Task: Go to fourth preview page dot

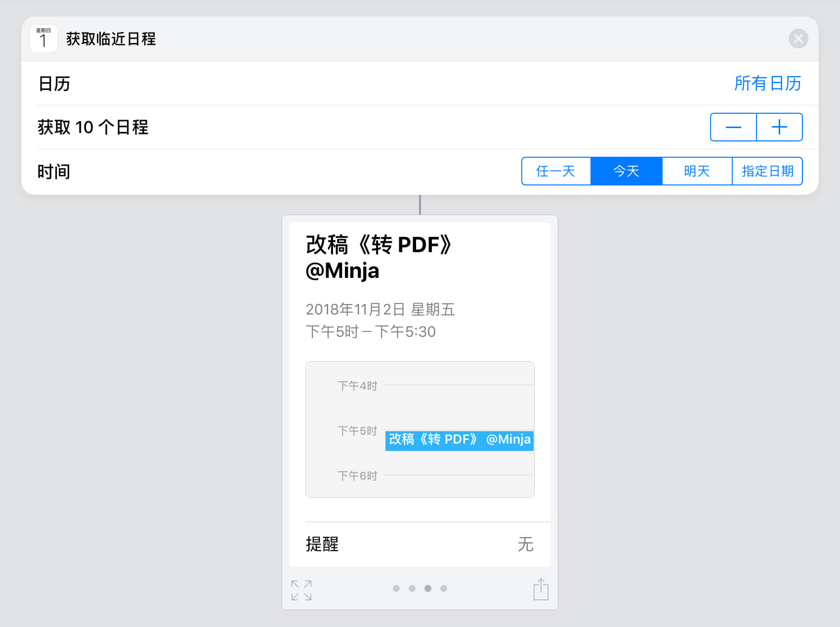Action: point(444,588)
